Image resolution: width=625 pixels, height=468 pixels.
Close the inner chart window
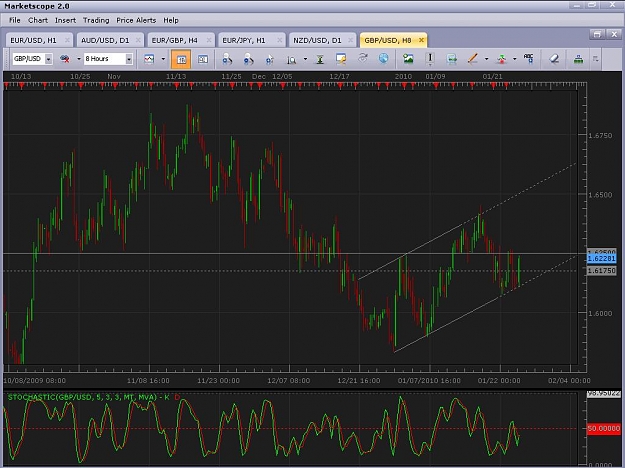(x=614, y=35)
